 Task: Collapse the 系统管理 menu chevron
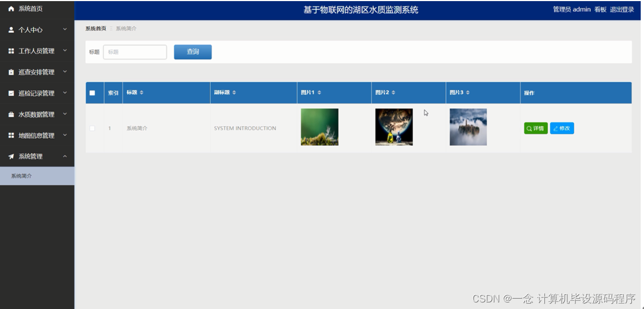65,156
